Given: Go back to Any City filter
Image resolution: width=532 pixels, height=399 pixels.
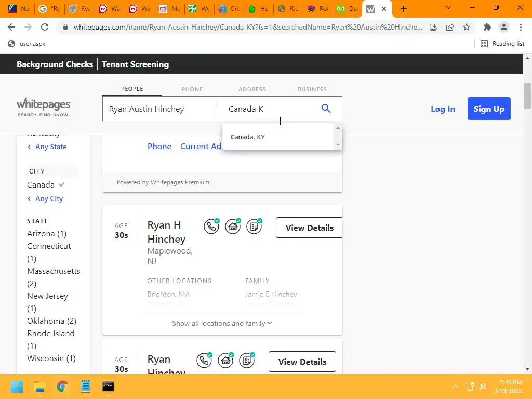Looking at the screenshot, I should click(x=45, y=198).
